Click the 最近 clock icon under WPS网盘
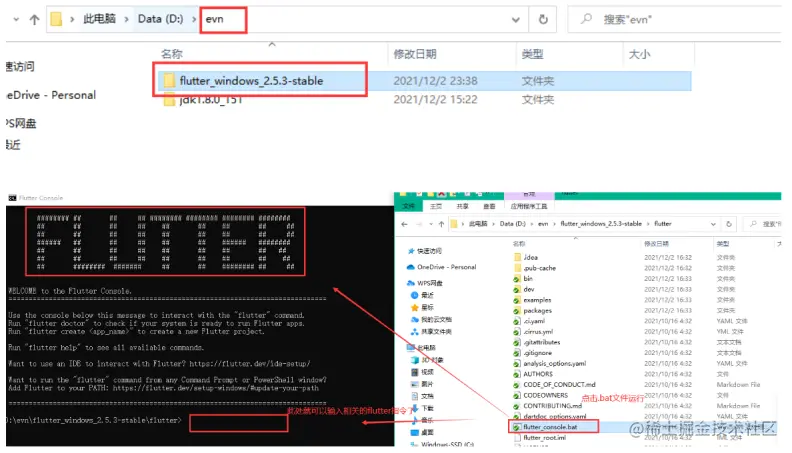Screen dimensions: 792x453 tap(415, 295)
